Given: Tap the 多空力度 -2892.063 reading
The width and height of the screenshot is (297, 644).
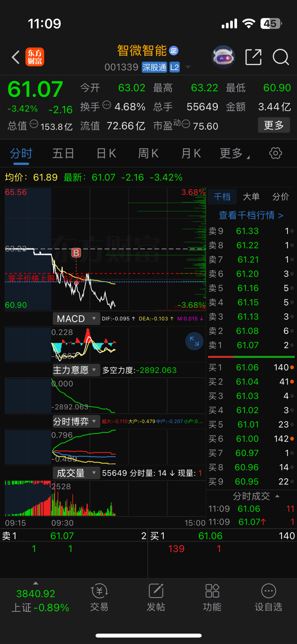Looking at the screenshot, I should 139,370.
